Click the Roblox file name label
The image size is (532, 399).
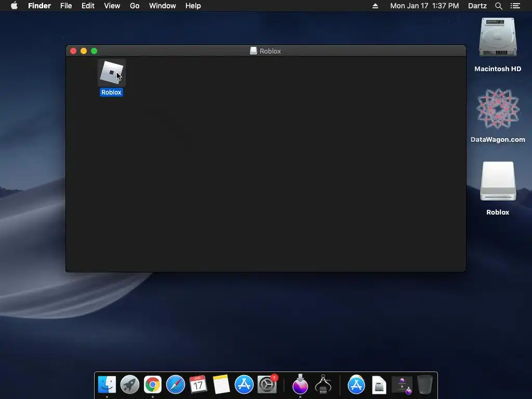111,92
